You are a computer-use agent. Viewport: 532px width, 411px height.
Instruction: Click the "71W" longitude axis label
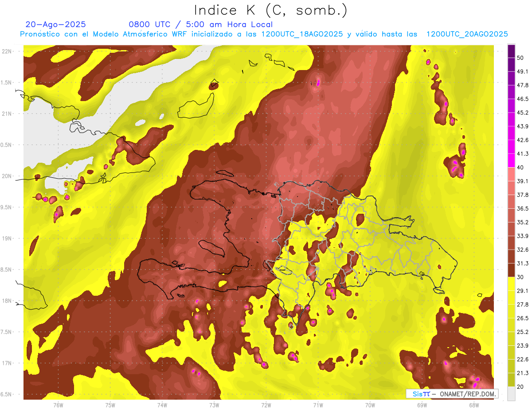tap(318, 405)
